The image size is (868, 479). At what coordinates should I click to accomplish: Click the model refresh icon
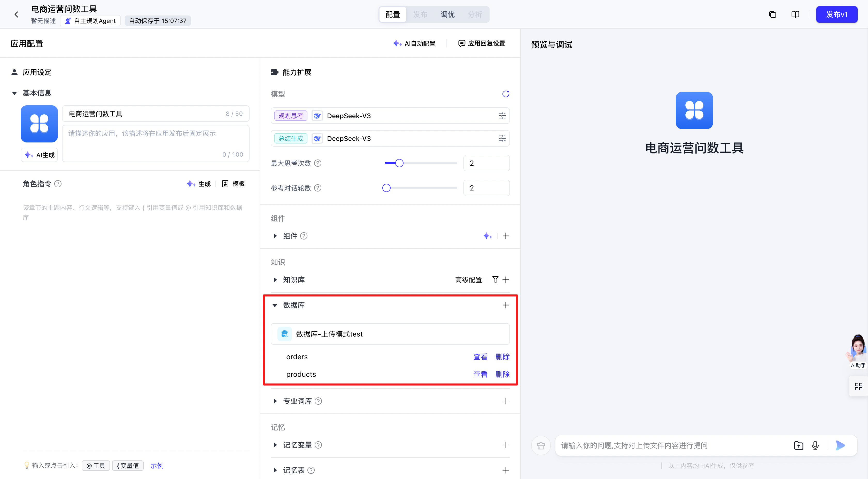pos(506,94)
